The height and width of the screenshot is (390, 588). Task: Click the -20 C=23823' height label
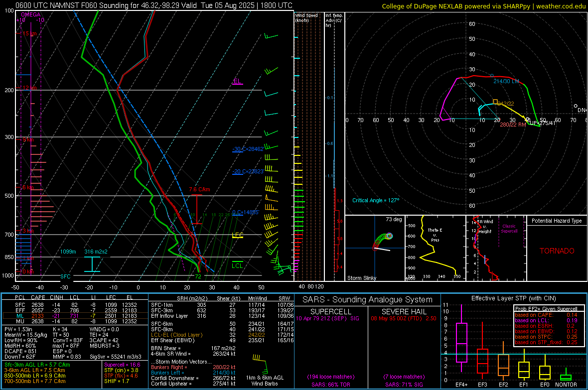[248, 172]
